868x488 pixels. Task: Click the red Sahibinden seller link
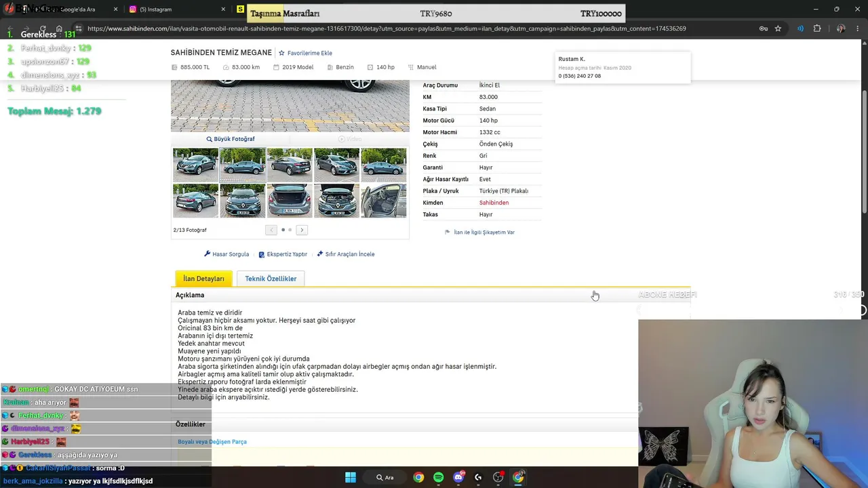pos(494,203)
